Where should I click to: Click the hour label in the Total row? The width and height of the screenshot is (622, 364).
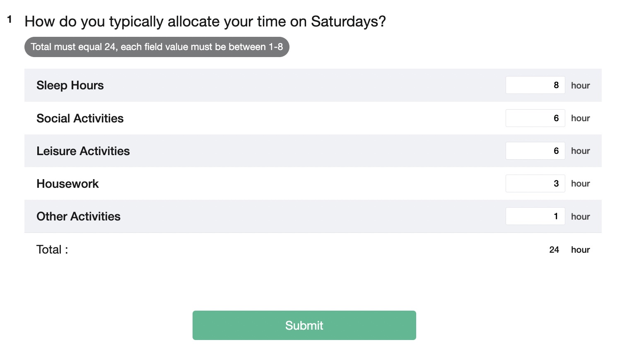pyautogui.click(x=580, y=249)
